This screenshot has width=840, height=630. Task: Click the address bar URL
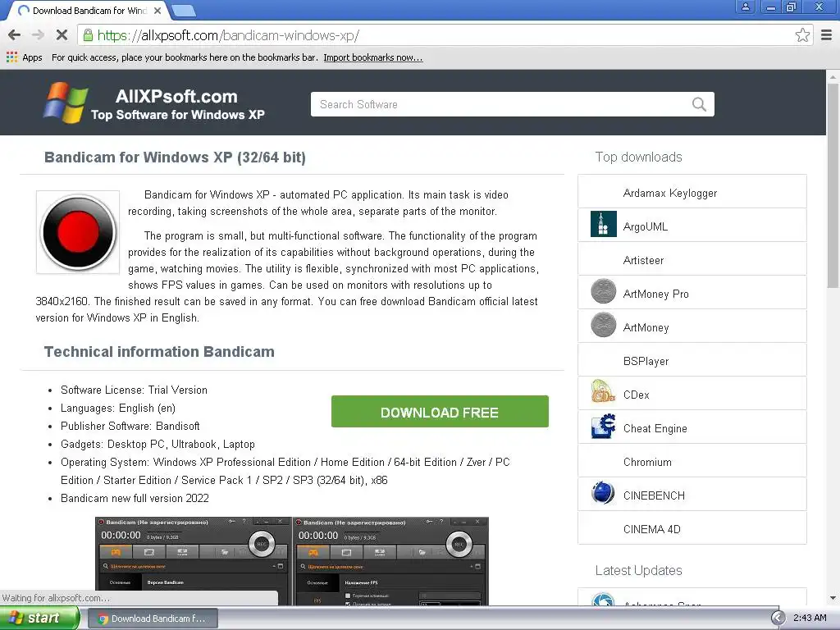228,35
